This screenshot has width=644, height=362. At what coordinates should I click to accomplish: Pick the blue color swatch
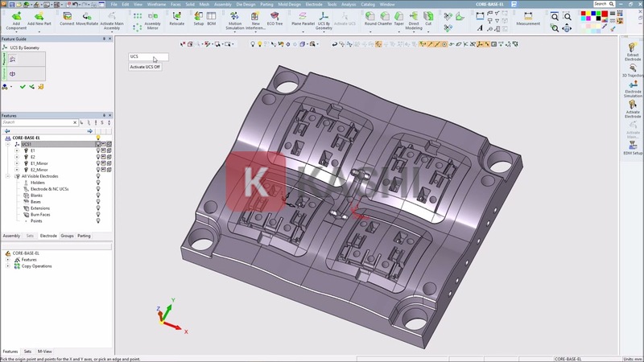pyautogui.click(x=593, y=14)
